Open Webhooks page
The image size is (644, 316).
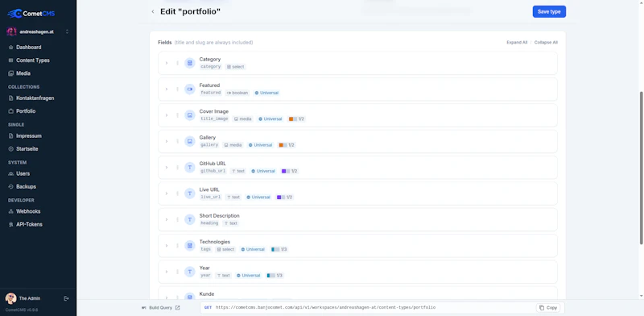pyautogui.click(x=28, y=211)
